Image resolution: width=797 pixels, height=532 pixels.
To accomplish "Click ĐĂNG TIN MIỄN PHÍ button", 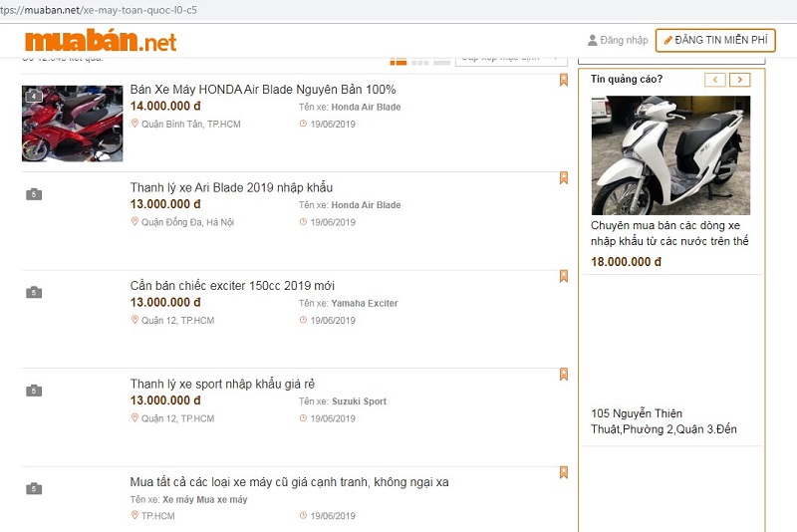I will click(x=715, y=40).
